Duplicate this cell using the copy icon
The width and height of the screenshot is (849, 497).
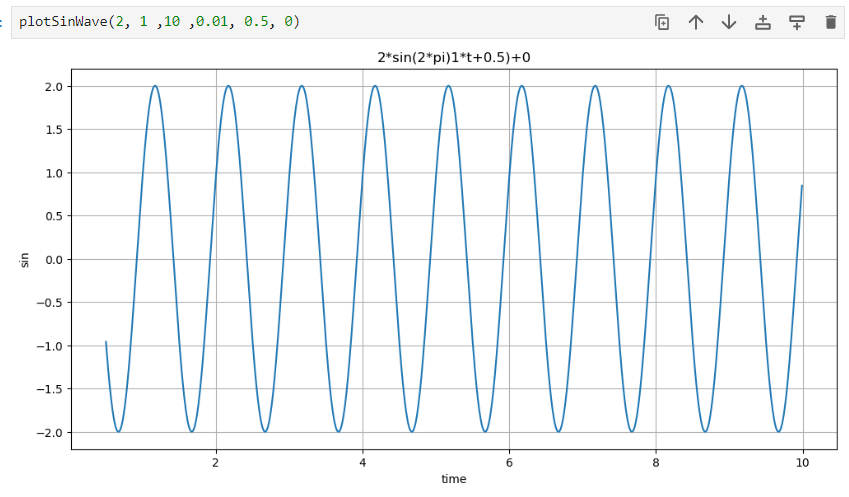pos(662,22)
